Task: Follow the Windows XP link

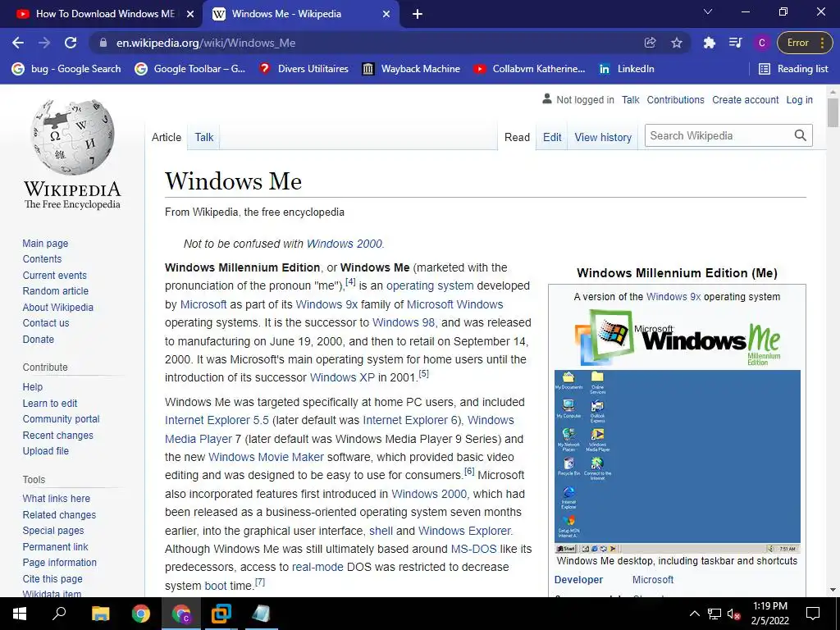Action: click(342, 377)
